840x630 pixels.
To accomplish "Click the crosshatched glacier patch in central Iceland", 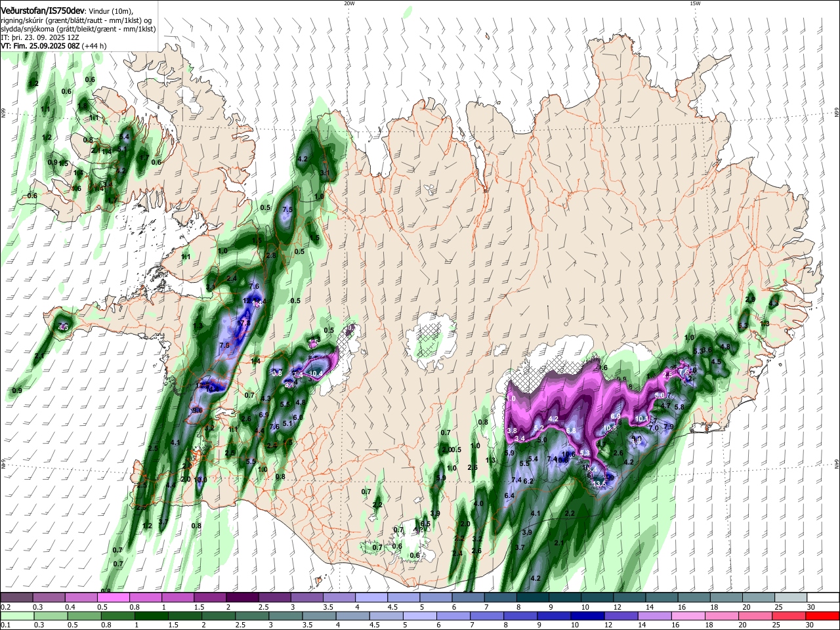I will [430, 340].
